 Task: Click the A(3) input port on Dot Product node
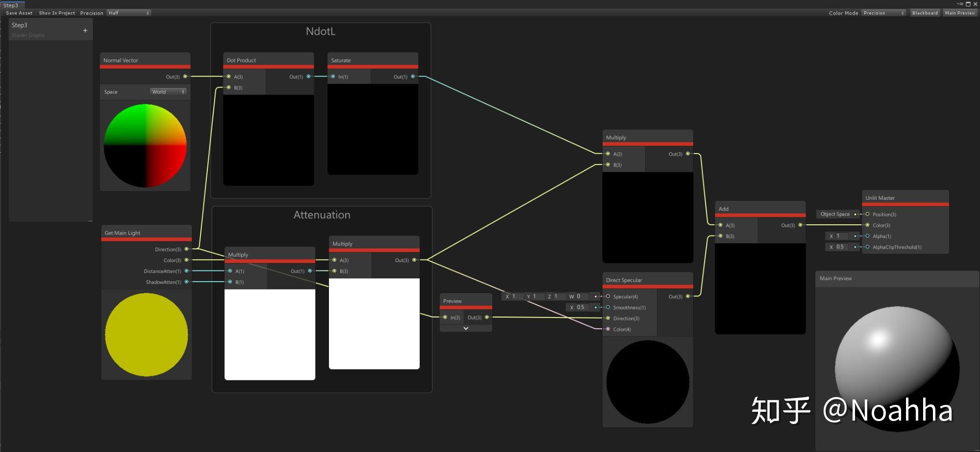click(228, 76)
